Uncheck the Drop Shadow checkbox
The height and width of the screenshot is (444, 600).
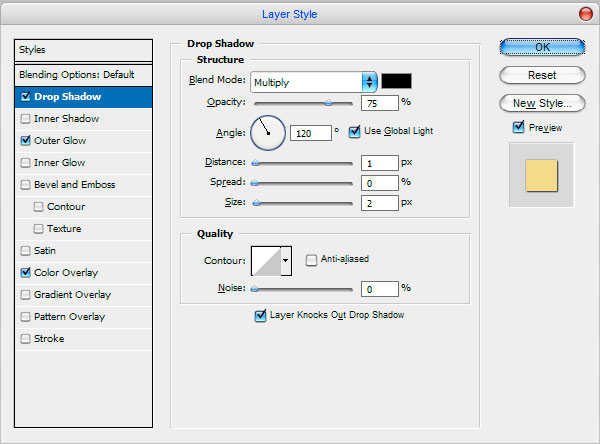26,96
